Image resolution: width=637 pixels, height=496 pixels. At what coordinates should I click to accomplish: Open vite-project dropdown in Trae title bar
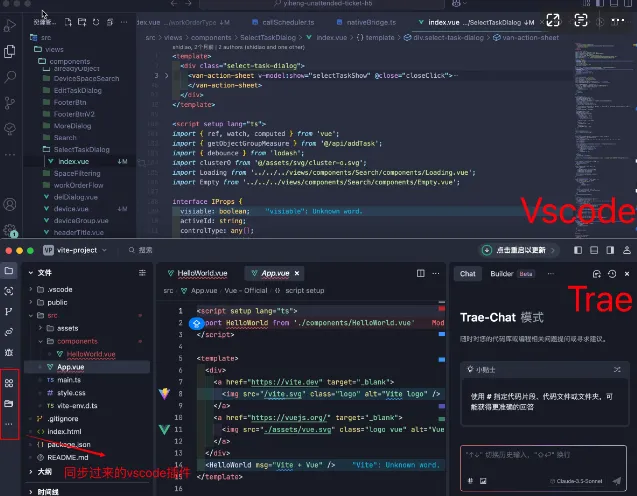click(75, 250)
